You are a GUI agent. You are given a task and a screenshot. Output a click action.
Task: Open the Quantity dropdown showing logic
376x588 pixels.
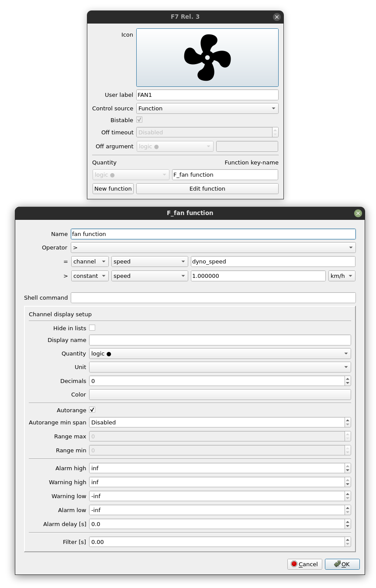[x=346, y=353]
